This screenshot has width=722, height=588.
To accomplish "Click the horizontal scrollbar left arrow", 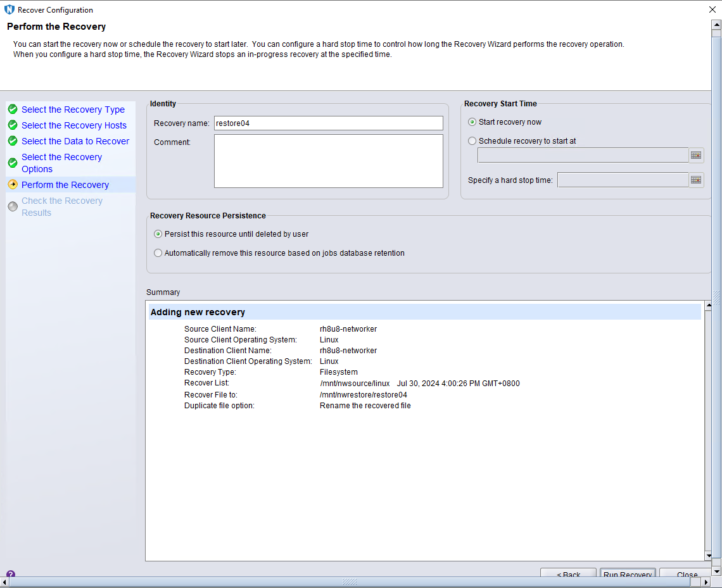I will pyautogui.click(x=4, y=582).
